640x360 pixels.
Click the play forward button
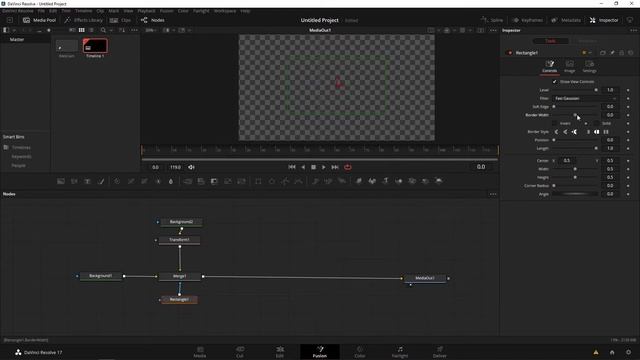point(324,167)
